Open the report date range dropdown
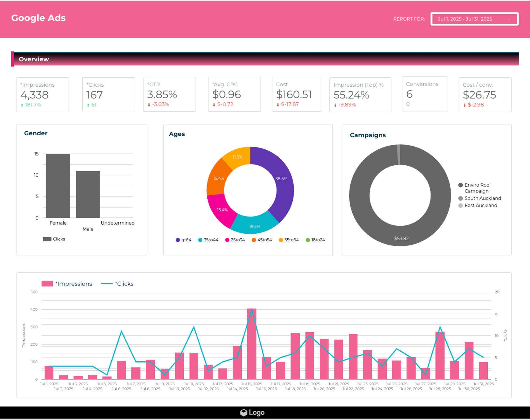 [x=474, y=19]
